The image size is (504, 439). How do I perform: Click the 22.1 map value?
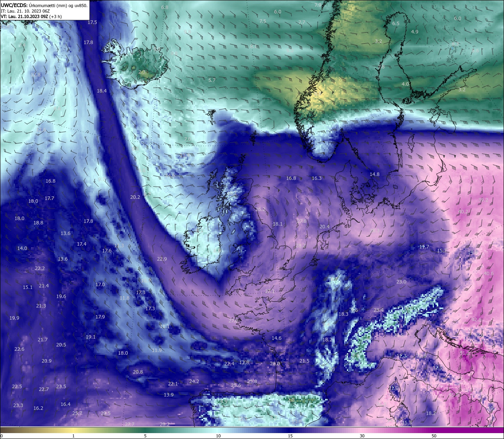[x=173, y=384]
